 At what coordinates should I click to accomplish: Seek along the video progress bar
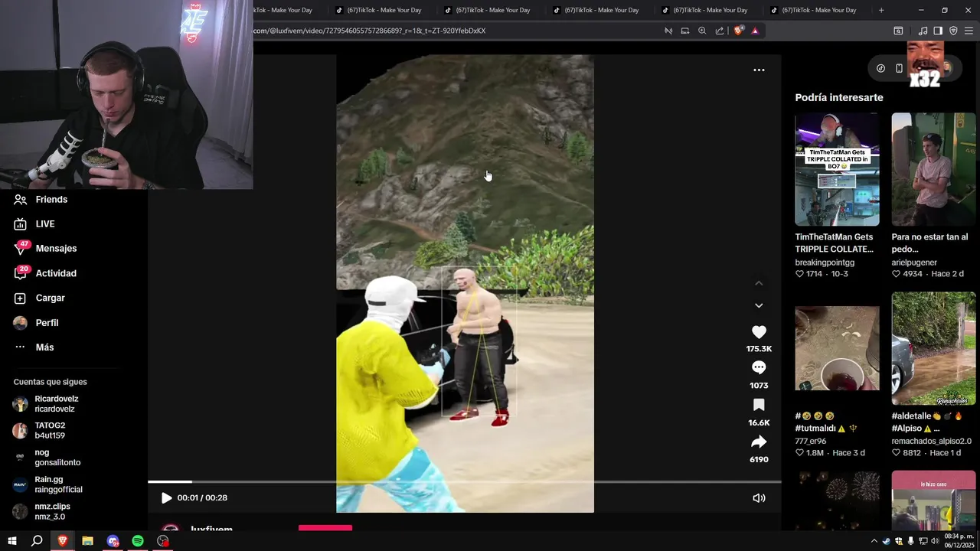465,481
